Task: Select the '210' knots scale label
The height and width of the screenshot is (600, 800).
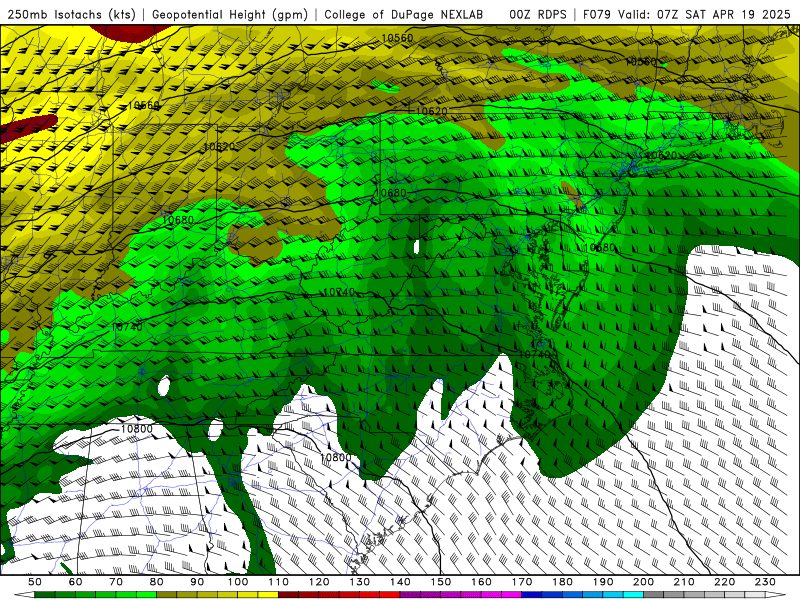Action: click(684, 582)
